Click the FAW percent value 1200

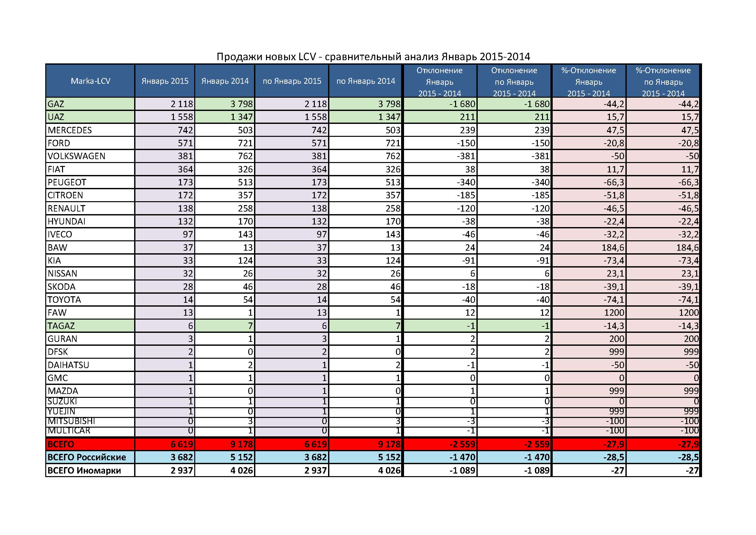[x=614, y=313]
